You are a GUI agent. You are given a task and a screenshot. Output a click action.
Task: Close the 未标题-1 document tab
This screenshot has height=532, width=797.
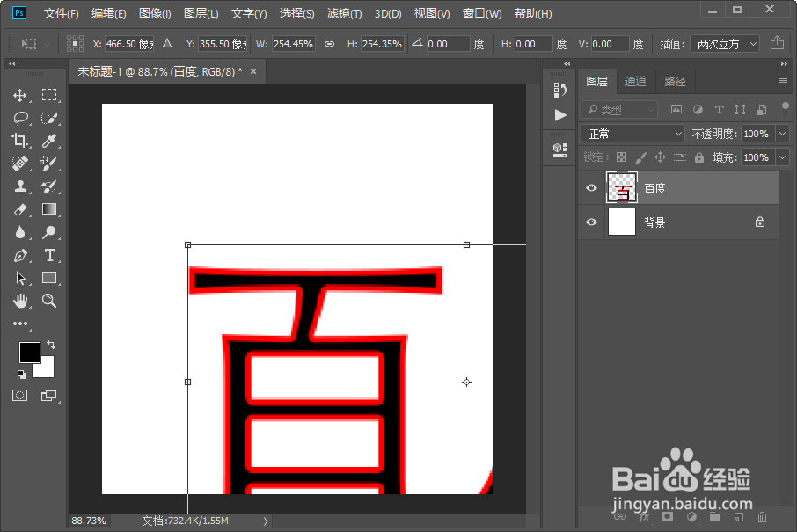click(253, 71)
